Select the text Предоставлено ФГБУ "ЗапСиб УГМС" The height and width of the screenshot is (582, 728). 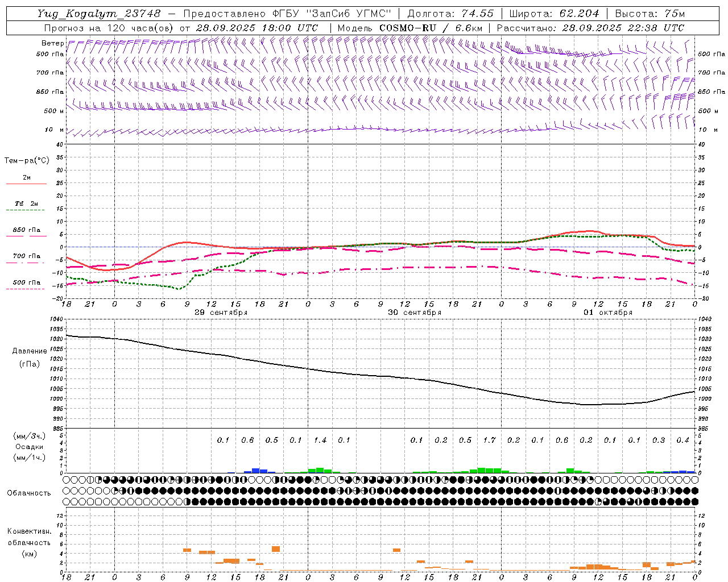(x=287, y=14)
